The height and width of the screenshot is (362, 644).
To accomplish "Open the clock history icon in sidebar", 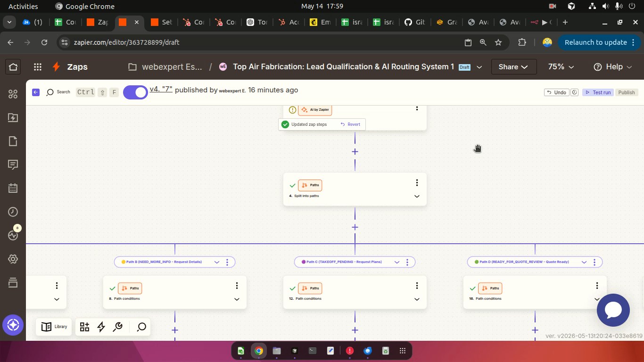I will point(13,212).
